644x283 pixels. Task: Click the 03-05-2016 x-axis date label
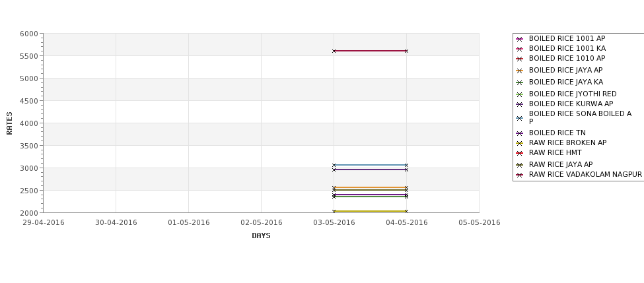(334, 223)
